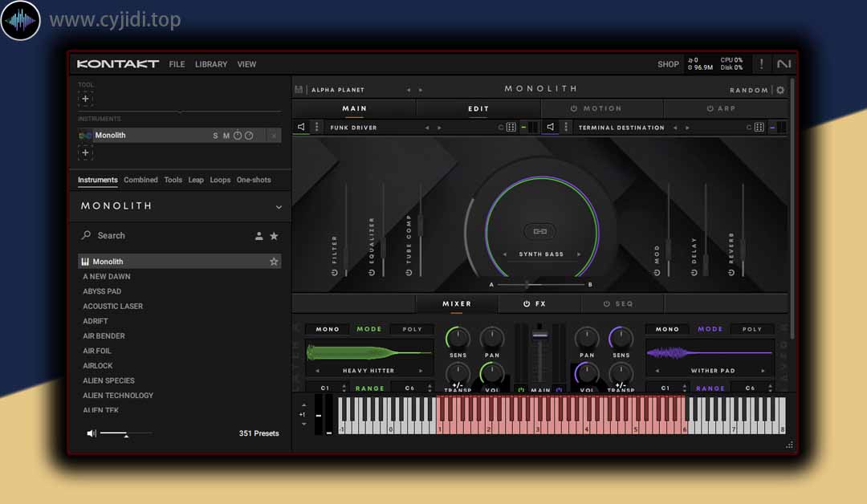Screen dimensions: 867x504
Task: Click the volume speaker icon in the browser footer
Action: (x=92, y=433)
